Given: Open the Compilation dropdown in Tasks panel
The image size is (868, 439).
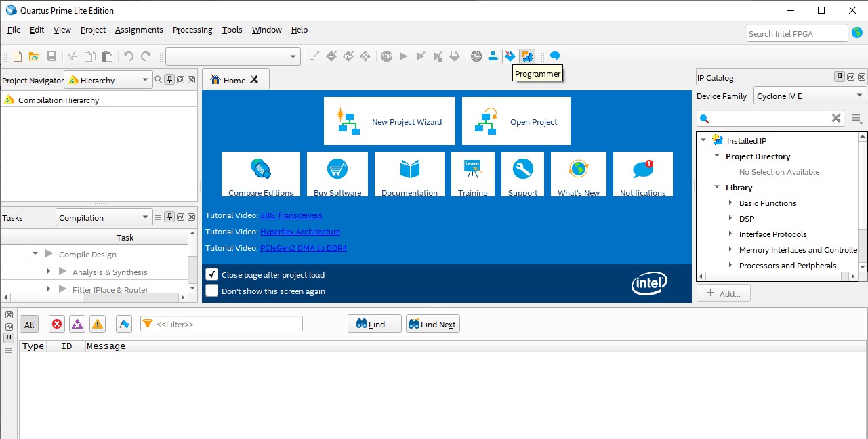Looking at the screenshot, I should click(104, 217).
